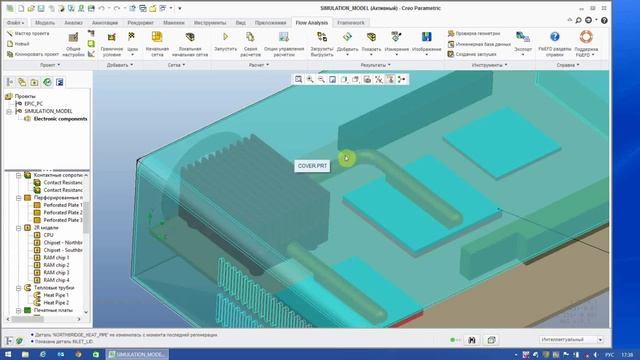
Task: Select Perforated Plate 2 in the tree
Action: click(x=62, y=213)
